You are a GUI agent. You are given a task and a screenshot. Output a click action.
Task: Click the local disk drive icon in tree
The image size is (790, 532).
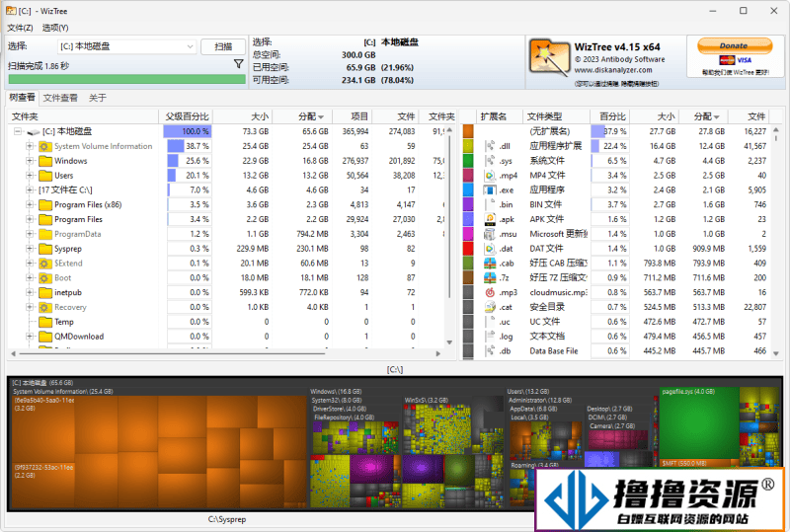pos(34,131)
